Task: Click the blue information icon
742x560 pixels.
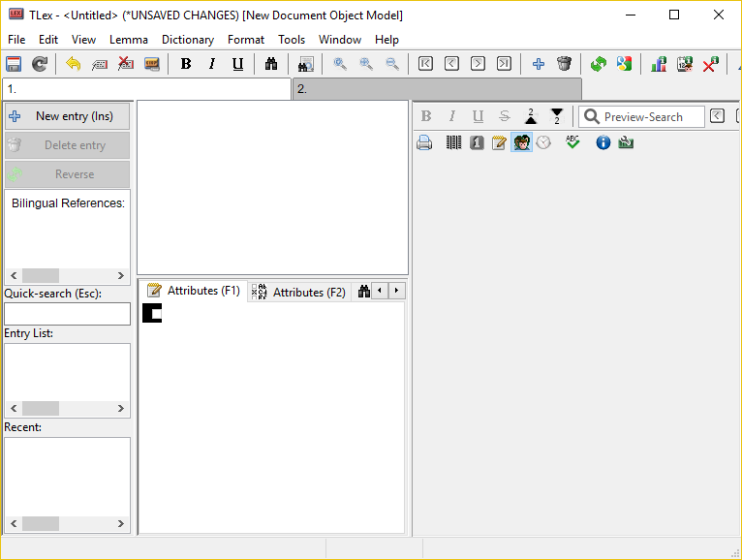Action: tap(603, 142)
